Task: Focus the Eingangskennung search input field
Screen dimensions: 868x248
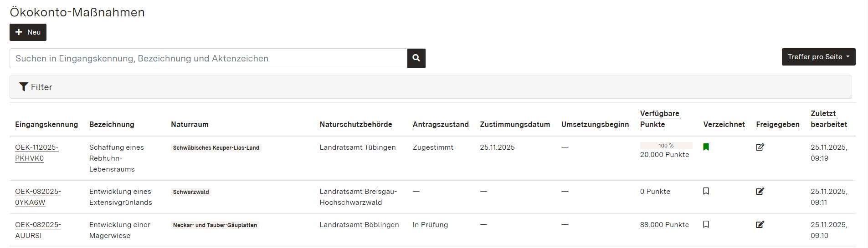Action: tap(208, 58)
